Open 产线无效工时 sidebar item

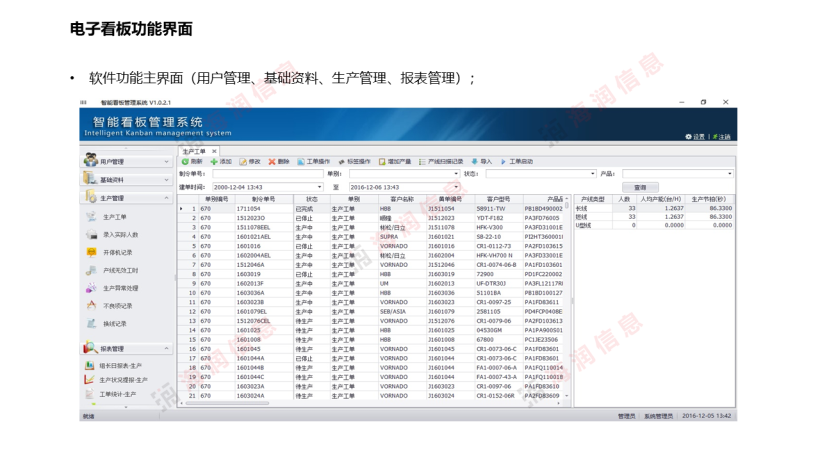click(x=120, y=270)
